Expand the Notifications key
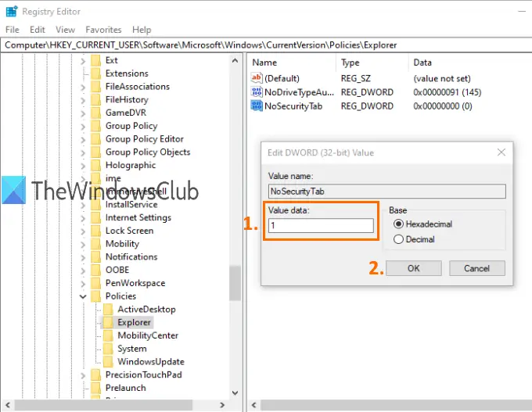Viewport: 532px width, 412px height. click(x=83, y=257)
